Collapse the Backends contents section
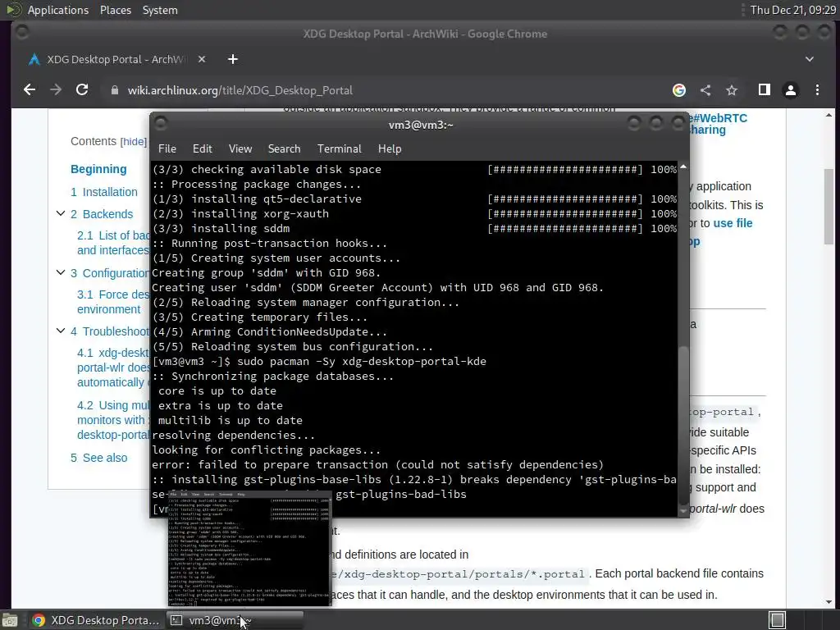Image resolution: width=840 pixels, height=630 pixels. coord(61,213)
